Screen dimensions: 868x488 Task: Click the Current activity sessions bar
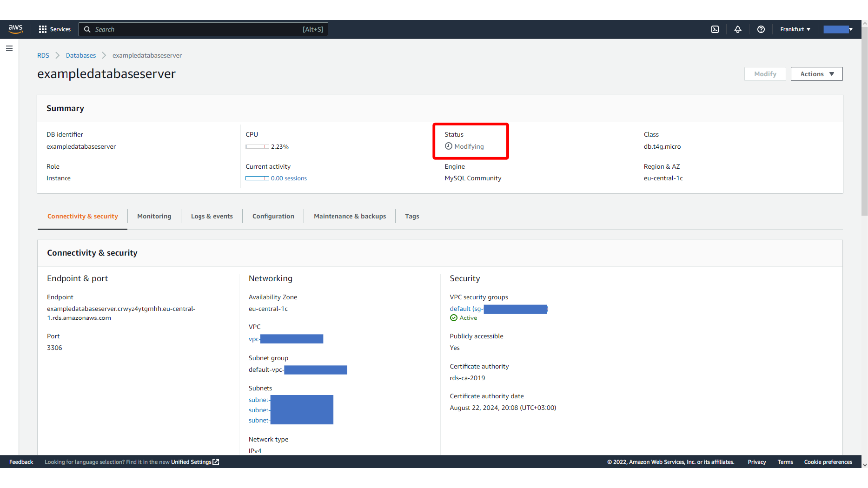[257, 178]
